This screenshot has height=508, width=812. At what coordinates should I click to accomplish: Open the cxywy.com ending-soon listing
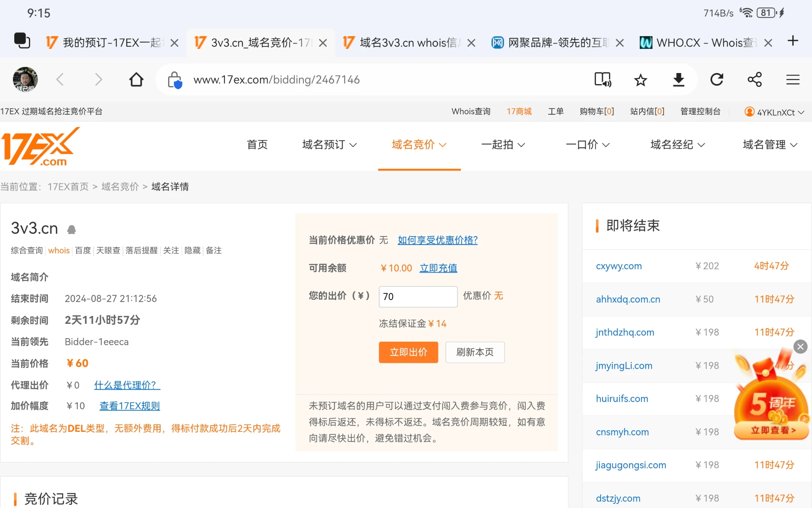tap(619, 266)
